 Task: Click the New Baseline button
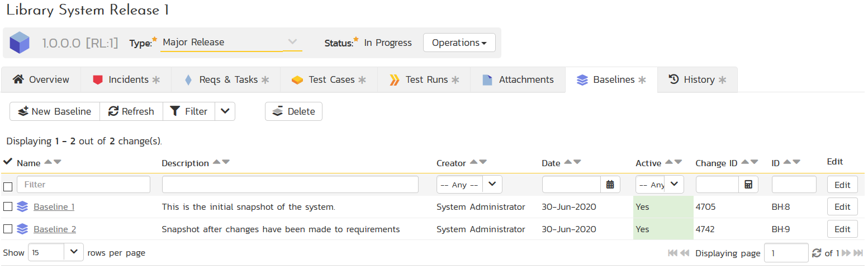tap(55, 111)
